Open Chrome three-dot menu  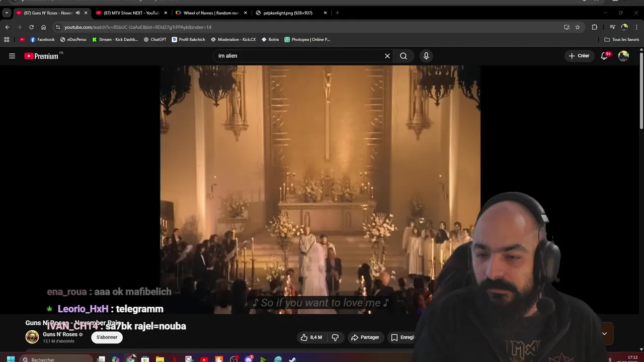click(x=636, y=27)
